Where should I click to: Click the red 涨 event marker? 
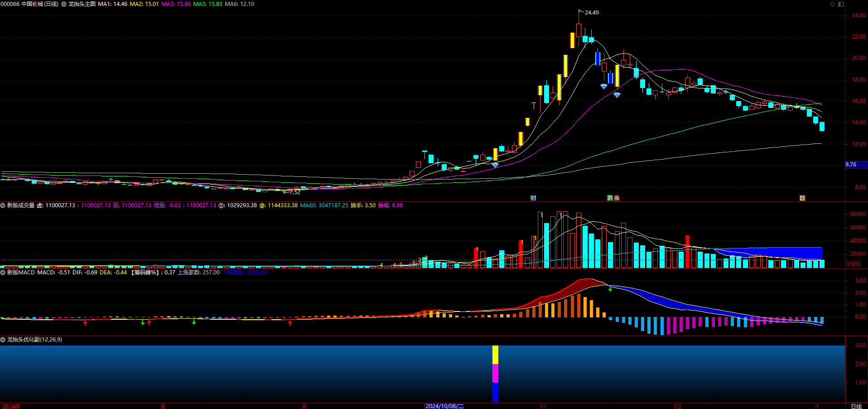[617, 198]
